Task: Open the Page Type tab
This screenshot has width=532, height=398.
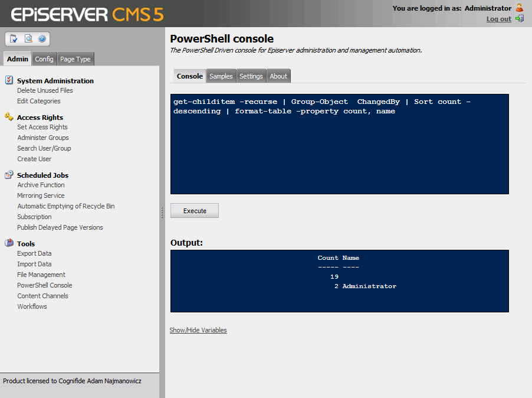Action: pyautogui.click(x=75, y=59)
